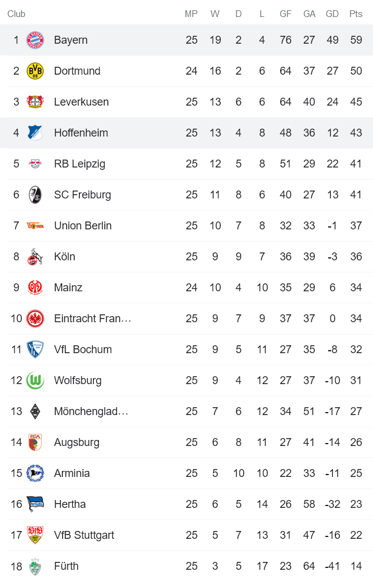Click the Wolfsburg club badge
Screen dimensions: 373x588
click(x=36, y=380)
